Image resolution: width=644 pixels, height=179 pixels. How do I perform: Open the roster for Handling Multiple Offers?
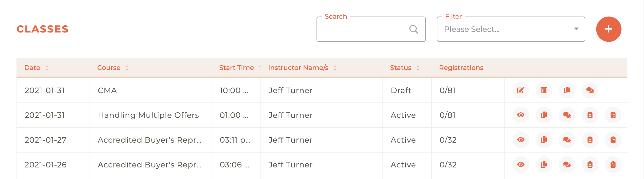pos(590,115)
